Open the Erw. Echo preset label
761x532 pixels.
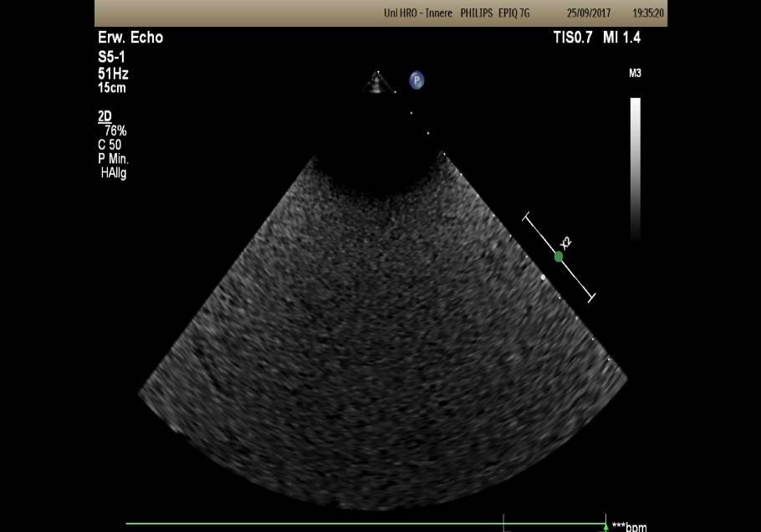pyautogui.click(x=130, y=38)
